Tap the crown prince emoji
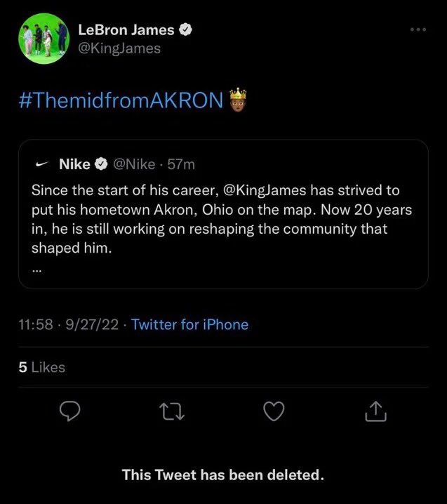The height and width of the screenshot is (504, 447). [238, 100]
